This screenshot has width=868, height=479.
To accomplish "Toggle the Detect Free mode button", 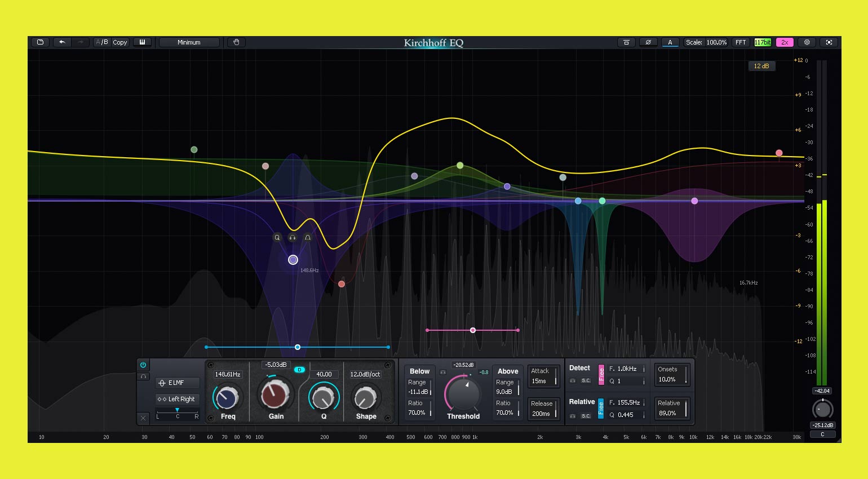I will (x=601, y=374).
